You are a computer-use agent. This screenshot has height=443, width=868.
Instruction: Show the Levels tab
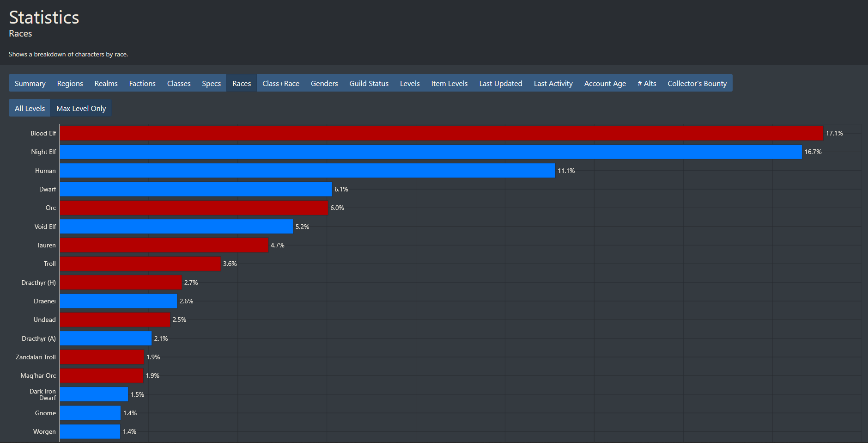point(410,83)
